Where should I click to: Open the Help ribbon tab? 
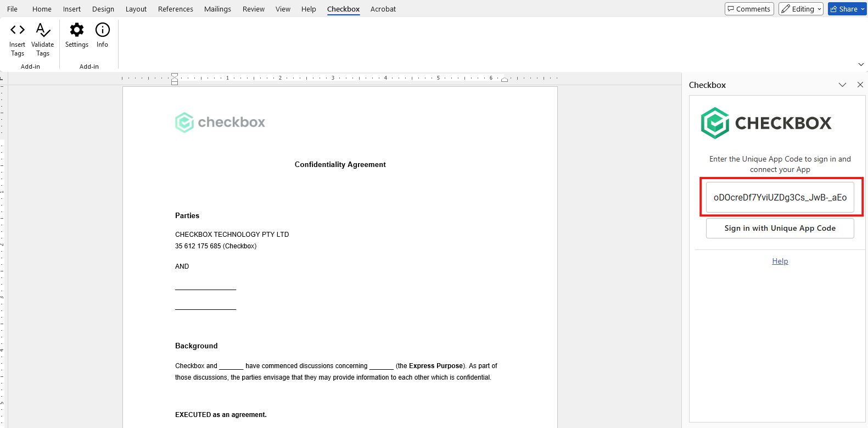(309, 9)
